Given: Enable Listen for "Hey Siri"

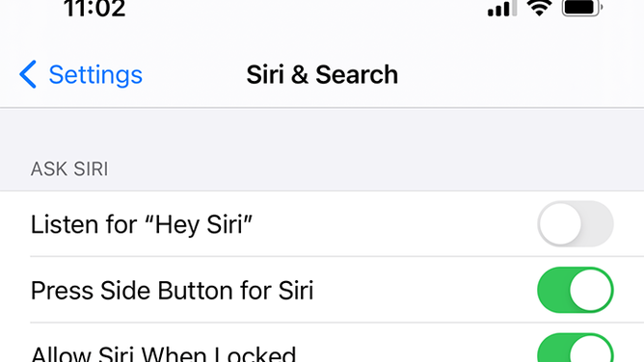Looking at the screenshot, I should (576, 223).
